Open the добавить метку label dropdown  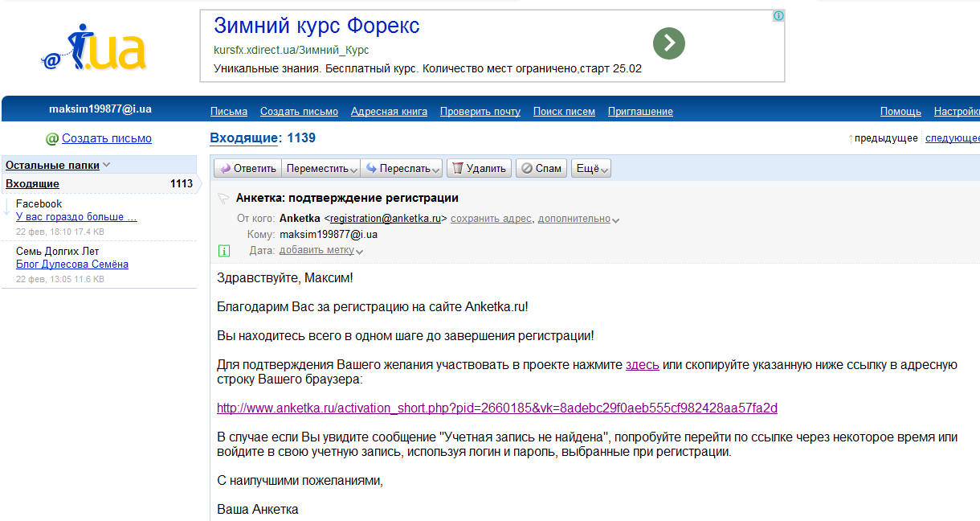coord(321,250)
